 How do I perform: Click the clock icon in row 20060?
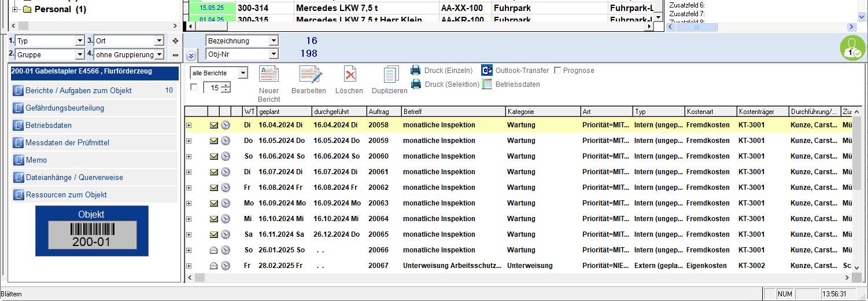click(226, 156)
